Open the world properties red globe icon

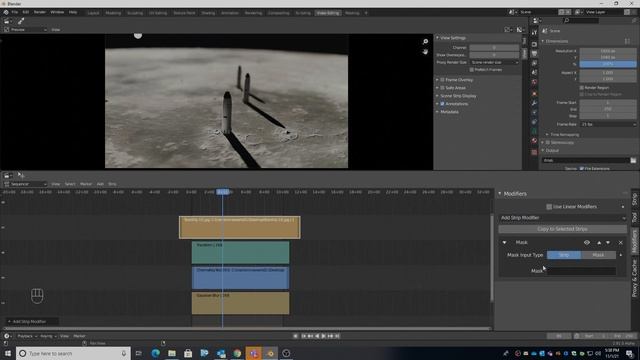pyautogui.click(x=534, y=82)
